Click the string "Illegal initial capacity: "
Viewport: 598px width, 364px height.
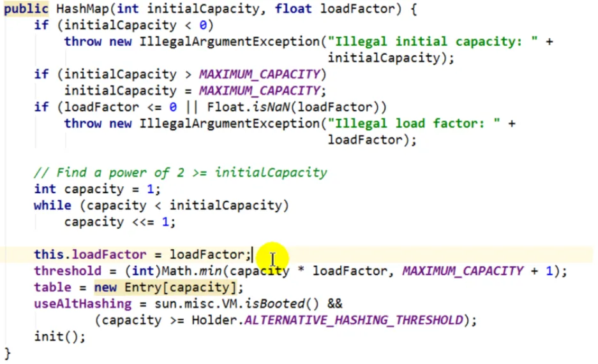(x=433, y=41)
